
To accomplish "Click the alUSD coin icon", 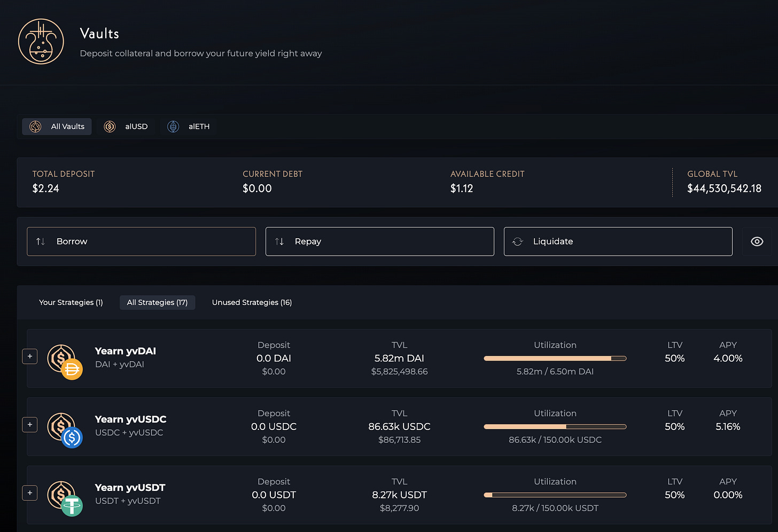I will (110, 127).
